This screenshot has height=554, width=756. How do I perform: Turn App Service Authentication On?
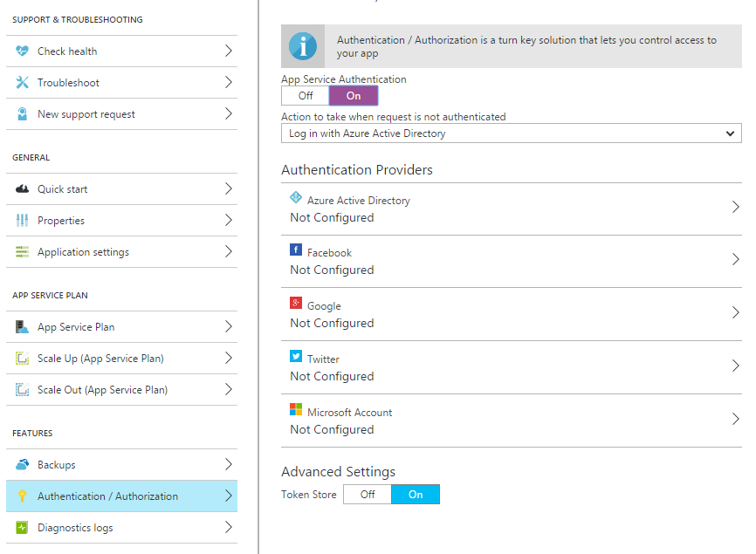pos(354,96)
